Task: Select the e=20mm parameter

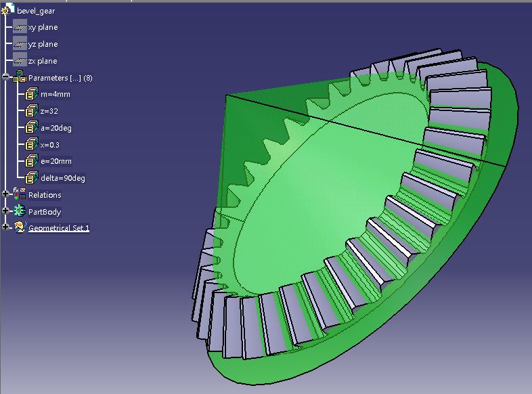Action: click(x=56, y=161)
